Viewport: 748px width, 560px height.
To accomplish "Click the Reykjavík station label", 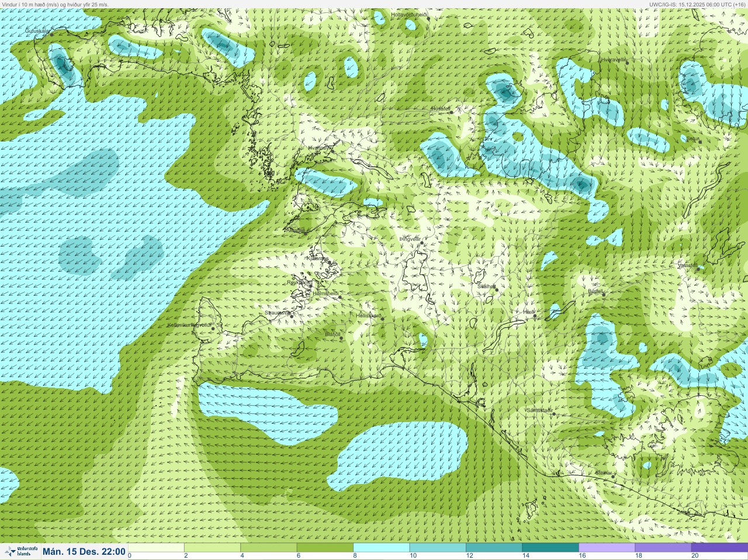I will [299, 282].
